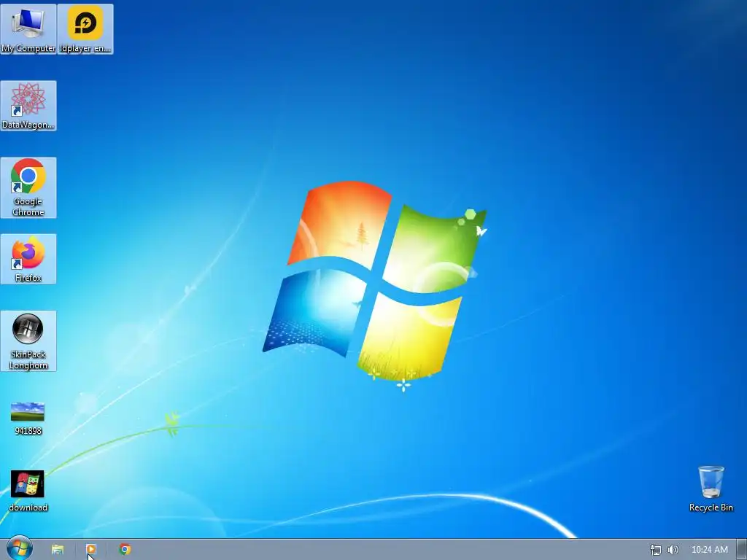Screen dimensions: 747x560
Task: Click the Show Desktop button strip
Action: click(742, 550)
